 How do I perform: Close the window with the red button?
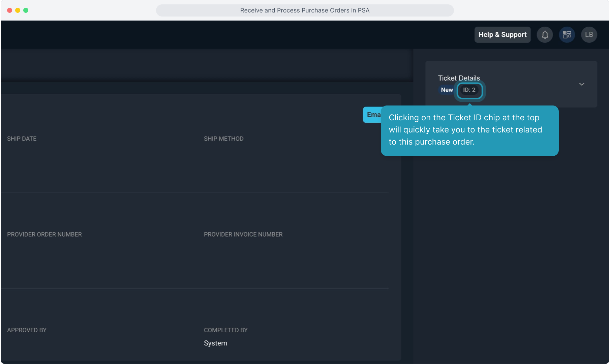[9, 10]
